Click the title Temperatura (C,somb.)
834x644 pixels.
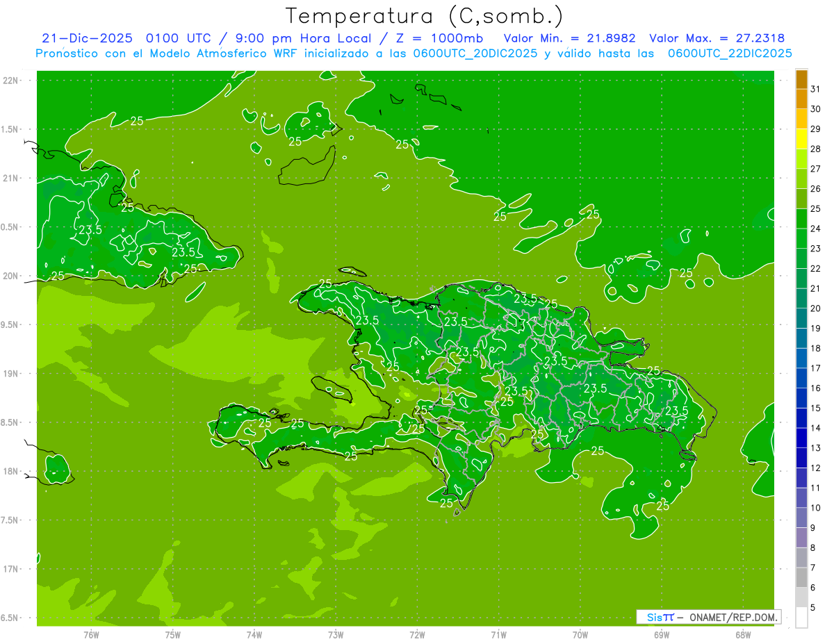click(425, 16)
